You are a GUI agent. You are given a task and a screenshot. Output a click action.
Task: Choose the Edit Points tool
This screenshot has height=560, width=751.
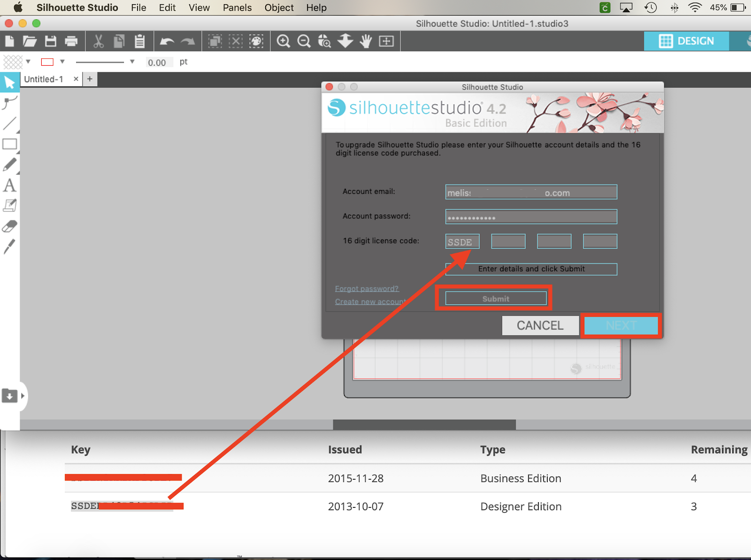[x=9, y=102]
